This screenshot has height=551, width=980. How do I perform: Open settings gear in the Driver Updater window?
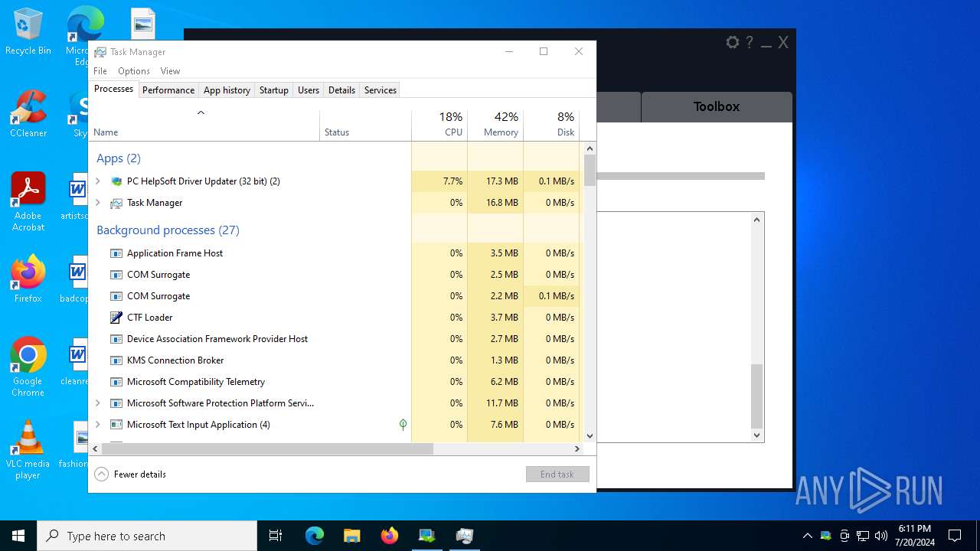point(733,42)
